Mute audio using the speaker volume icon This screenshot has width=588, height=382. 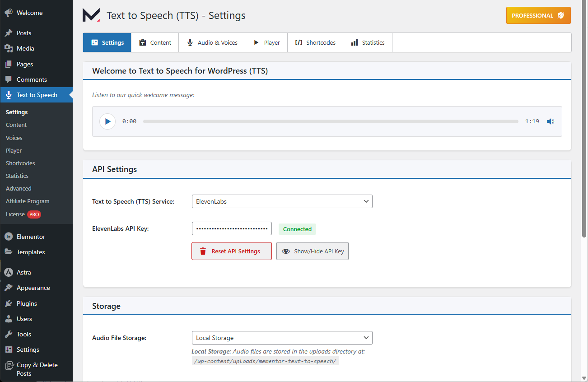point(551,121)
